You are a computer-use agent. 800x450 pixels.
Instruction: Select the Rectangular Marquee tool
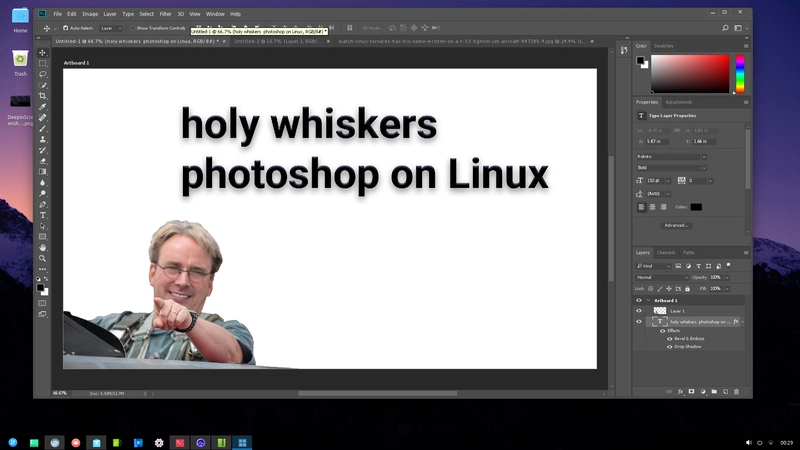tap(43, 63)
